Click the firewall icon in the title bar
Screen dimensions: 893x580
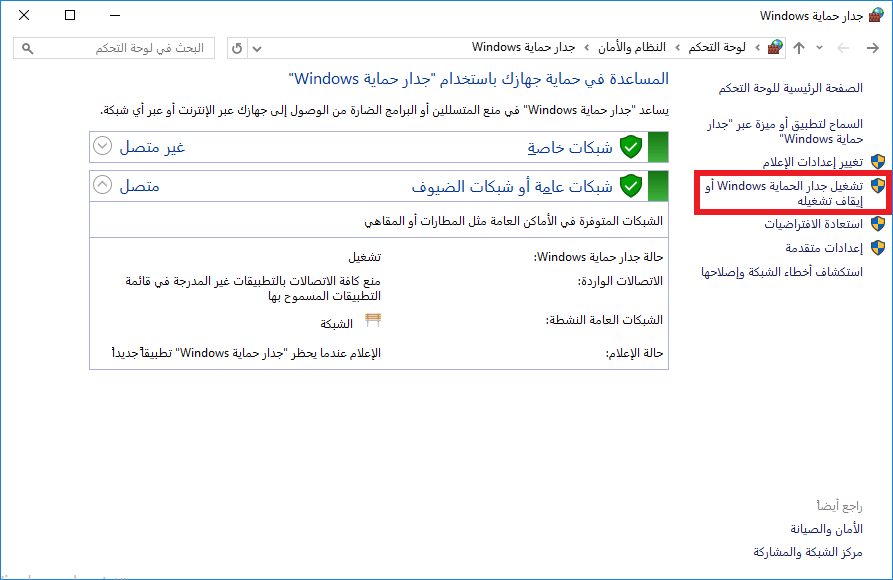click(876, 15)
